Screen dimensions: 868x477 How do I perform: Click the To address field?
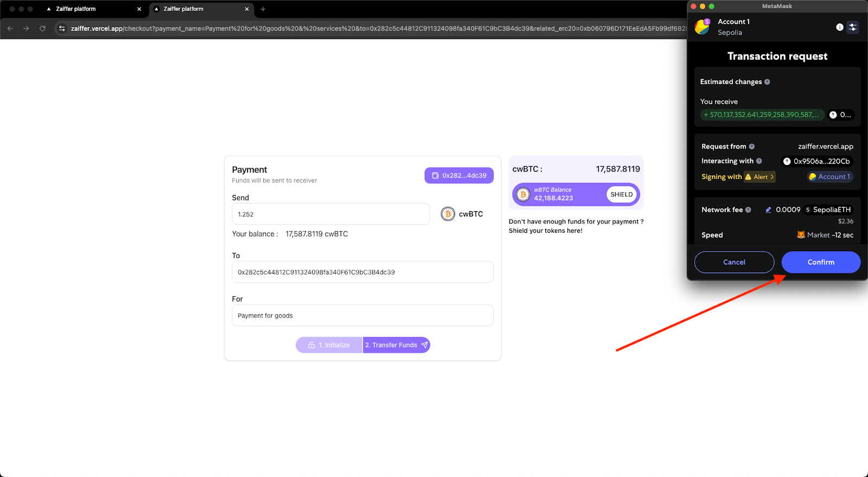(362, 272)
